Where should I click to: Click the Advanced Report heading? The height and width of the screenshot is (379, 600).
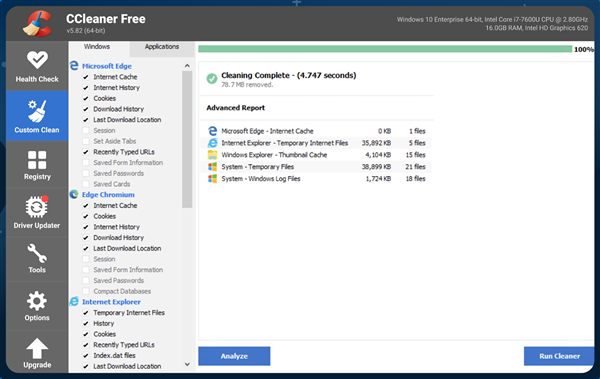coord(236,108)
